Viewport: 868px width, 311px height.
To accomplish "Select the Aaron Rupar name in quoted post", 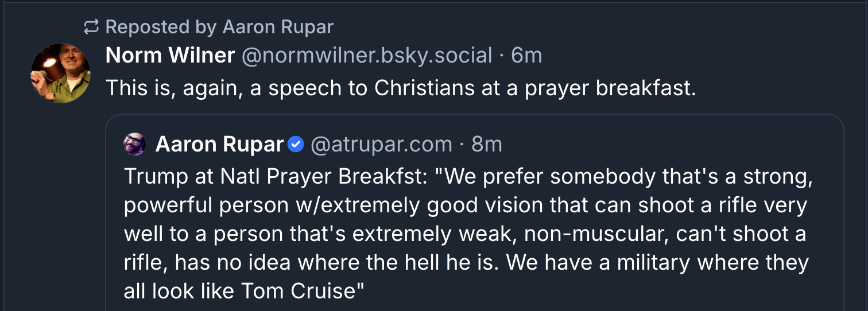I will point(220,145).
